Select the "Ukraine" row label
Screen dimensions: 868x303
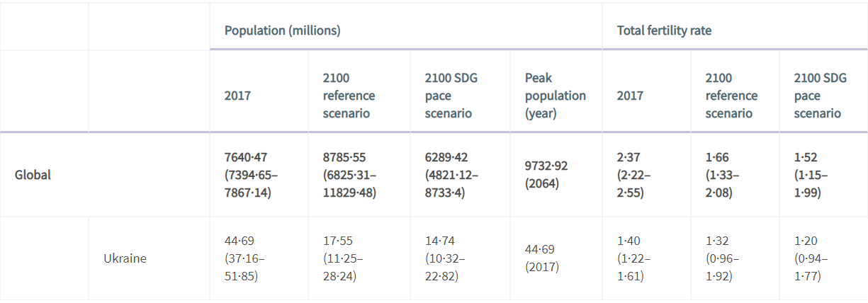(x=125, y=258)
